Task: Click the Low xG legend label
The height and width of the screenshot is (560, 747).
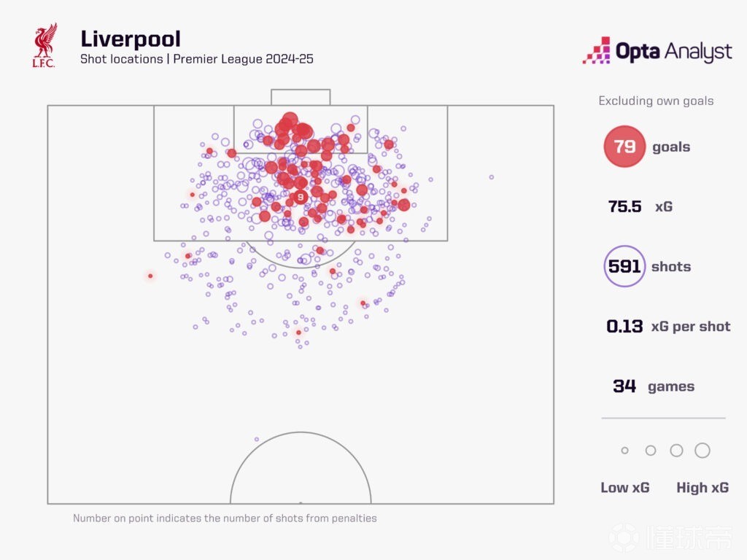Action: (625, 488)
